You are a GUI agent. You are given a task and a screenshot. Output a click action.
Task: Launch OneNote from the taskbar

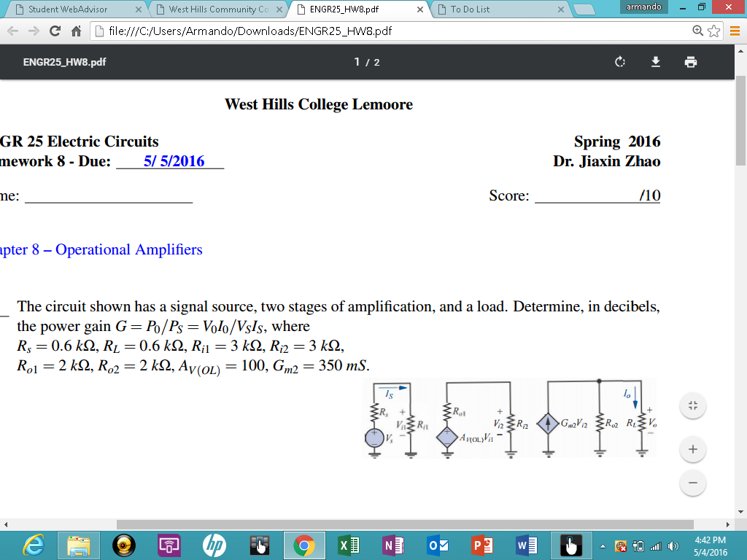click(x=393, y=545)
